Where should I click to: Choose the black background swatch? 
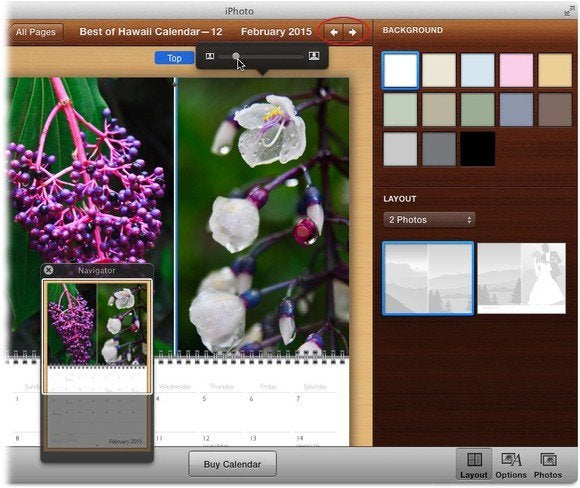pyautogui.click(x=478, y=149)
